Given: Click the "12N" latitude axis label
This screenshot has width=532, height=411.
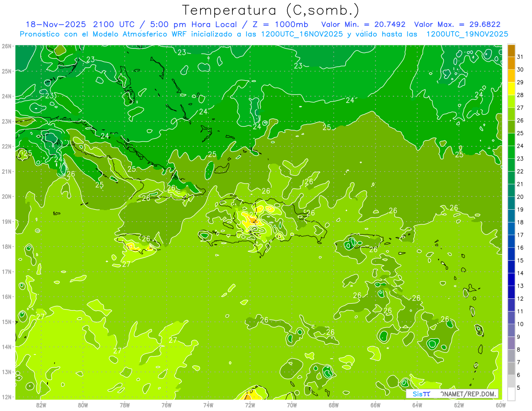Looking at the screenshot, I should click(x=7, y=397).
